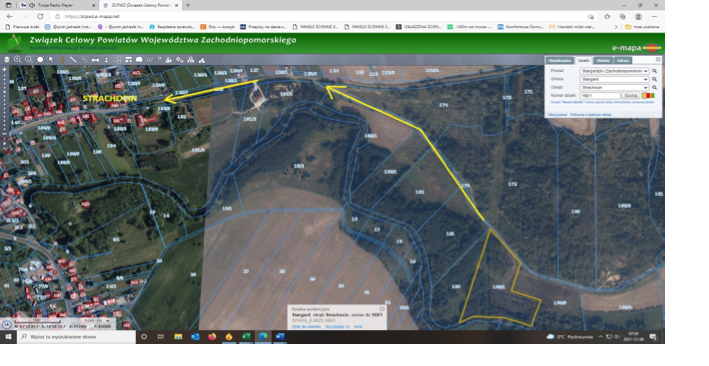
Task: Click the Numer działki input field
Action: [x=600, y=95]
